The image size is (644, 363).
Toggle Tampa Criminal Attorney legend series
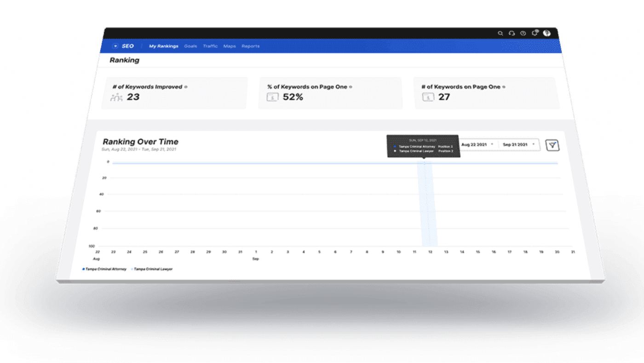point(104,269)
